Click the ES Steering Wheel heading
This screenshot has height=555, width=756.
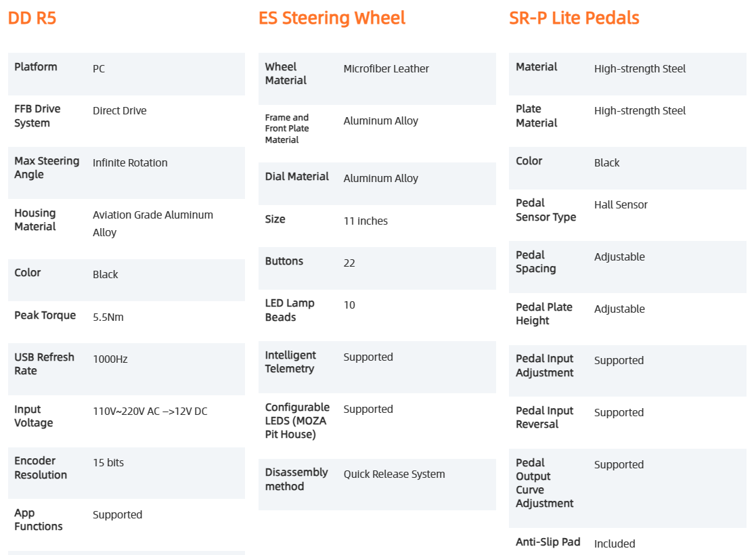[332, 18]
